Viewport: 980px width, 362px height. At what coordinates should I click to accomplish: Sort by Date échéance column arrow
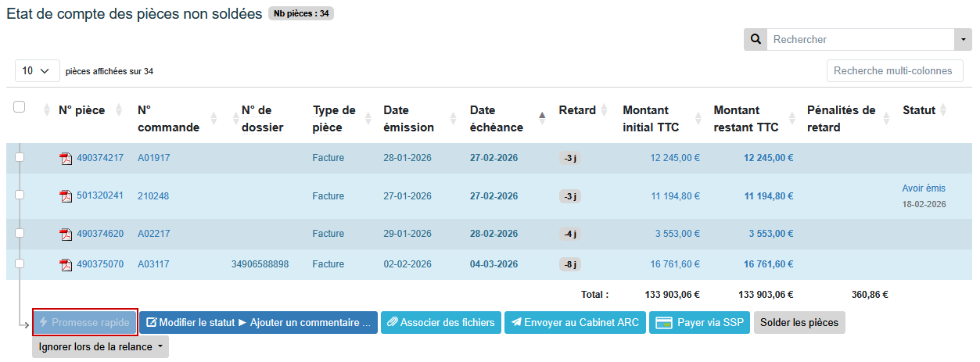pyautogui.click(x=542, y=116)
